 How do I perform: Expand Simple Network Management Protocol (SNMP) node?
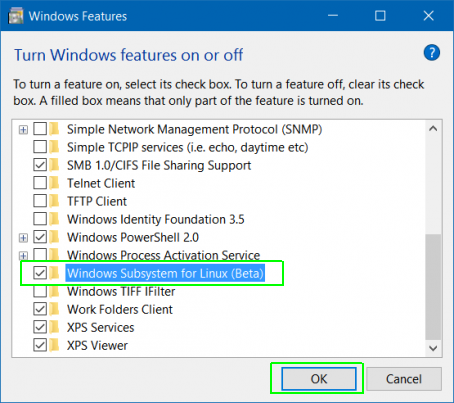click(x=23, y=129)
